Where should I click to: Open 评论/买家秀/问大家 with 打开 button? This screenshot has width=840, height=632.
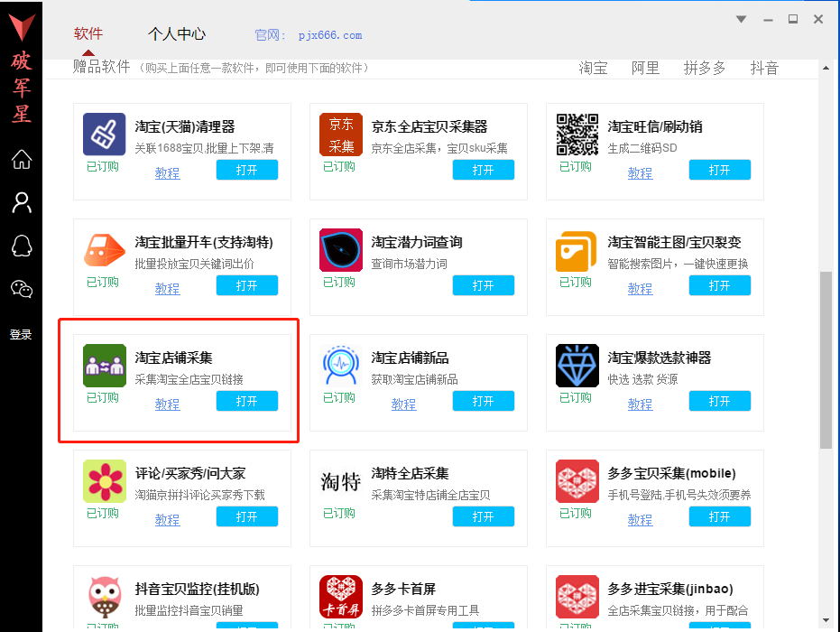247,516
